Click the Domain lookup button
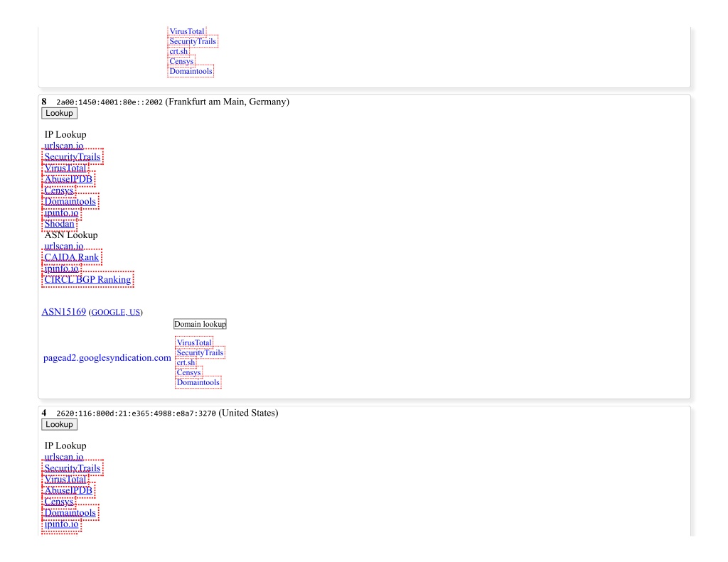The image size is (728, 562). click(x=200, y=324)
